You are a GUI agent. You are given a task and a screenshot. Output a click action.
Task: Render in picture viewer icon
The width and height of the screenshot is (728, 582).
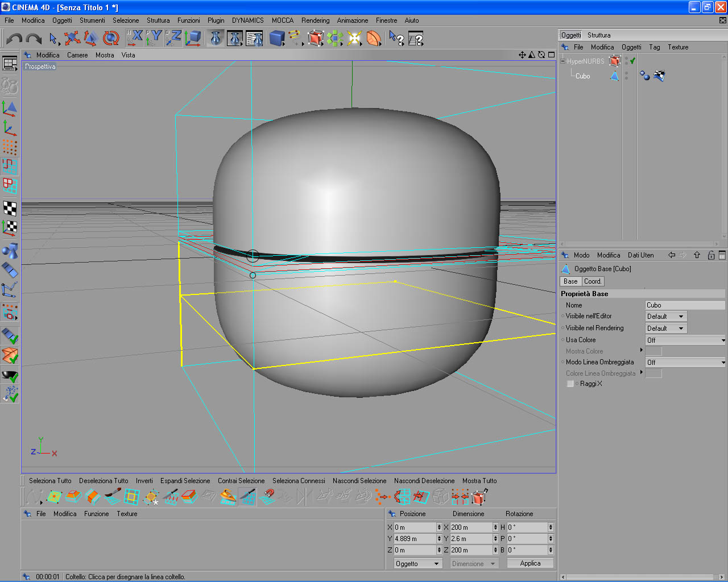coord(235,39)
